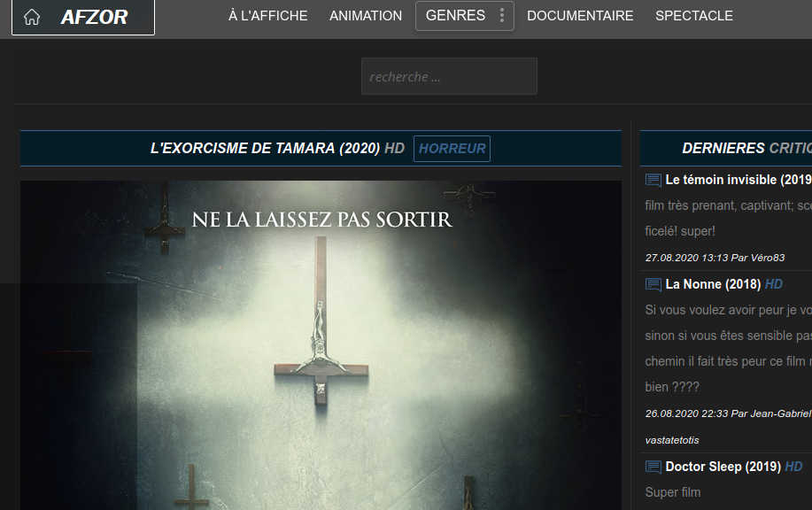Click the HD label on La Nonne
Image resolution: width=812 pixels, height=510 pixels.
(x=774, y=284)
